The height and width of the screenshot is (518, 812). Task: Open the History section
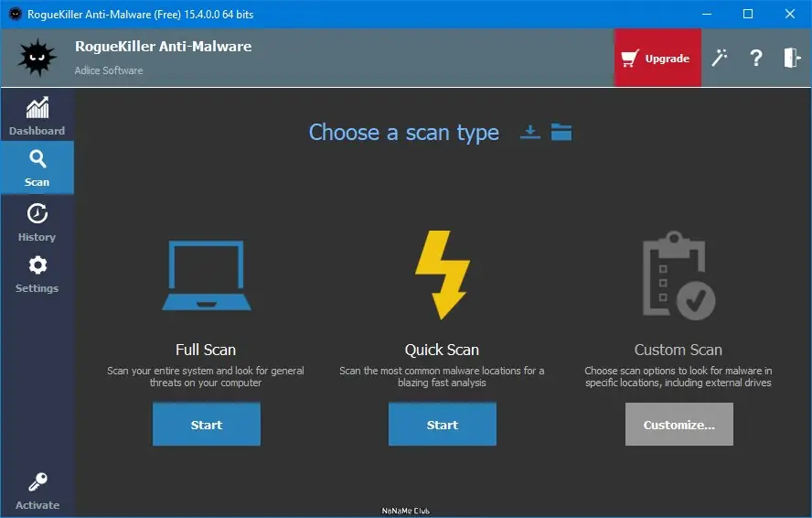(x=37, y=221)
